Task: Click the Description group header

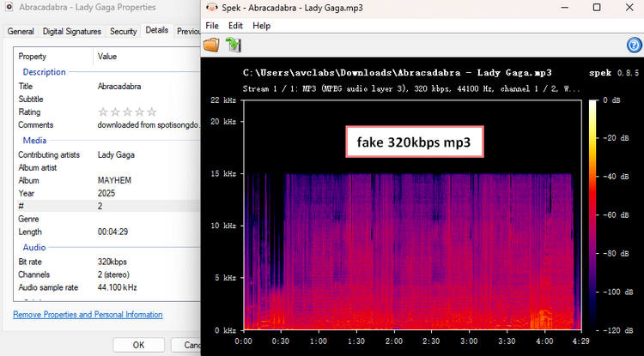Action: [45, 72]
